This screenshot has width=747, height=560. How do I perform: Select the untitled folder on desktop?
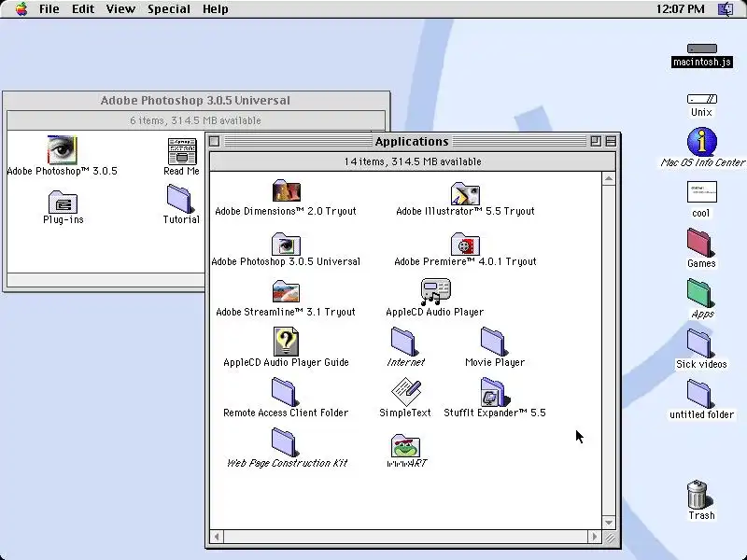[700, 394]
